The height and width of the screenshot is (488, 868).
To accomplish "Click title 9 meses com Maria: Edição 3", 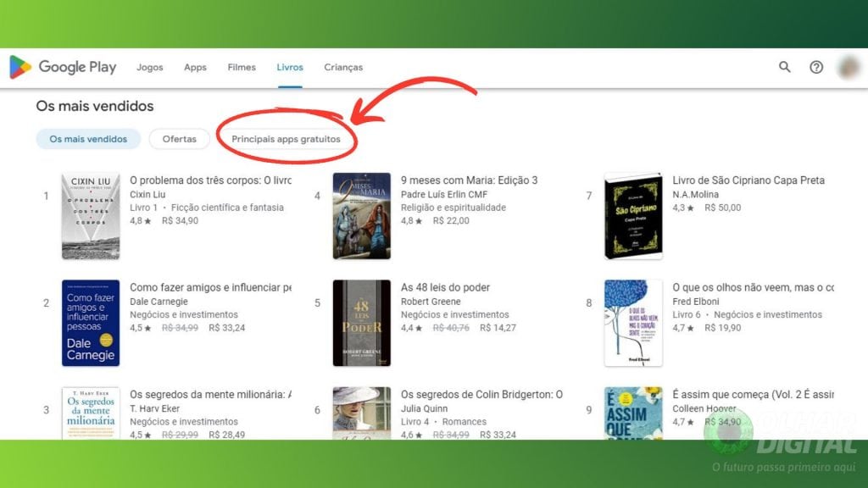I will [469, 180].
